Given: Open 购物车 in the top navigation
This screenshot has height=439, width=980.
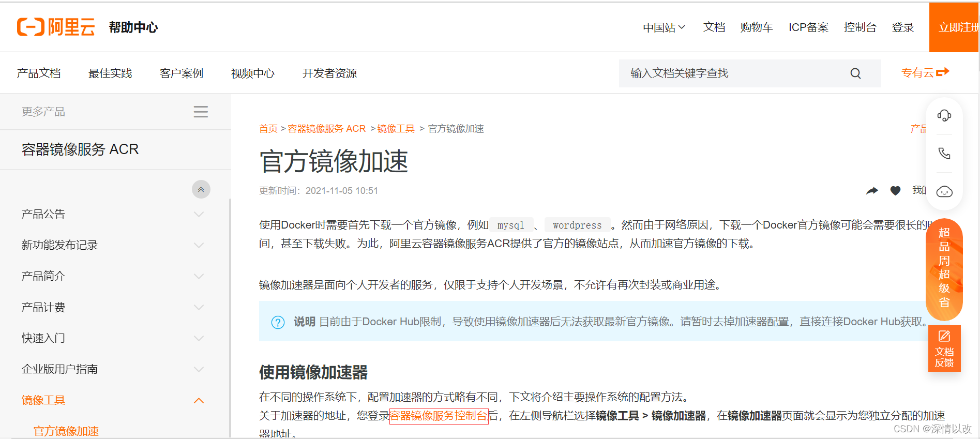Looking at the screenshot, I should click(x=757, y=27).
